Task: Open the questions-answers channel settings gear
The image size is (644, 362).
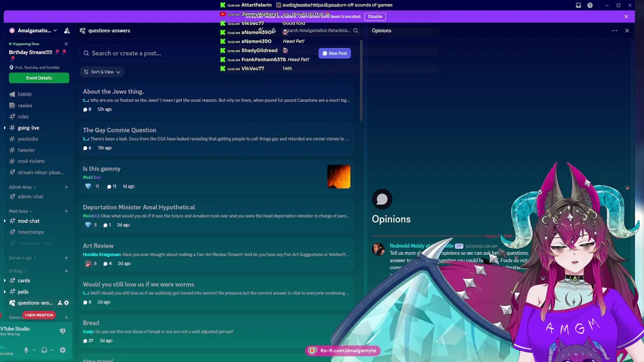Action: click(66, 303)
